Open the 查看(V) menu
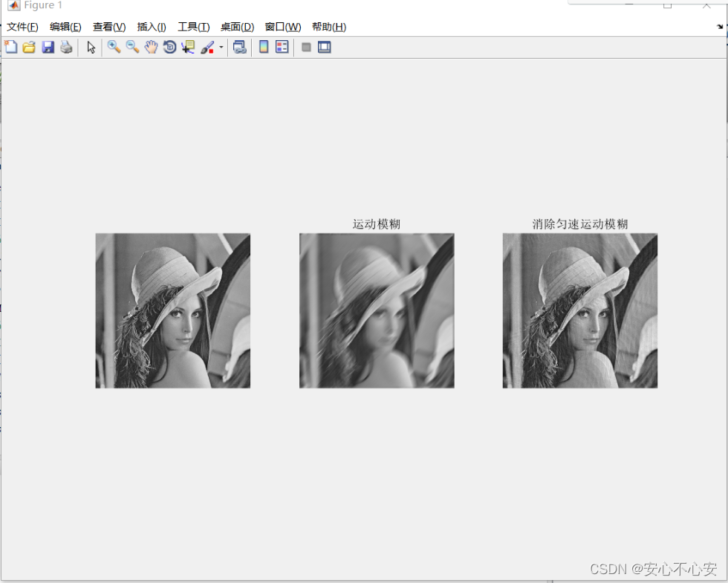 pos(109,27)
